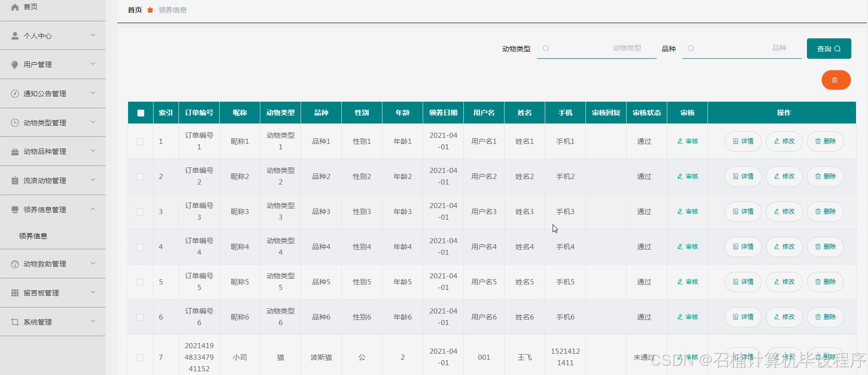Expand the 动物救助管理 chevron
Screen dimensions: 868x375
(x=93, y=264)
